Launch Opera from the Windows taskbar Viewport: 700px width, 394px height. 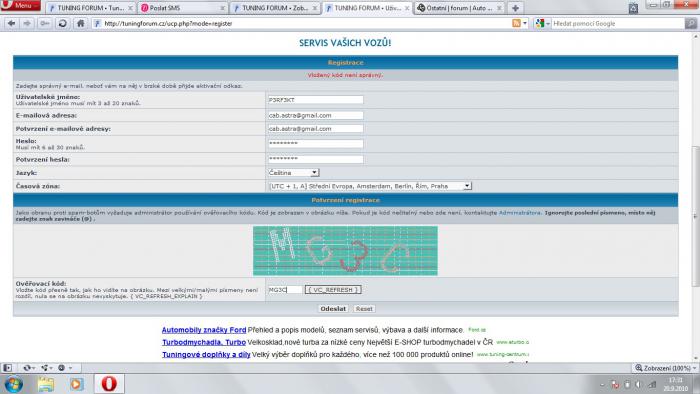pyautogui.click(x=108, y=384)
